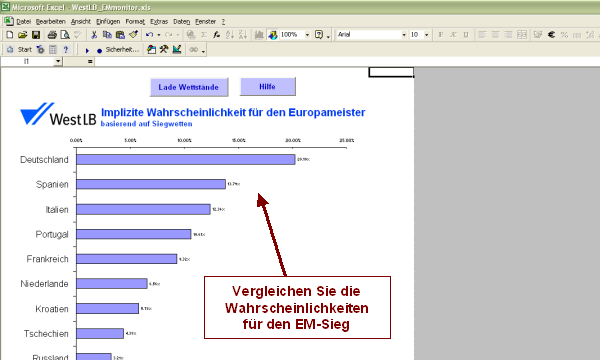Open the Visual Basic Editor icon
The height and width of the screenshot is (360, 600).
click(152, 50)
